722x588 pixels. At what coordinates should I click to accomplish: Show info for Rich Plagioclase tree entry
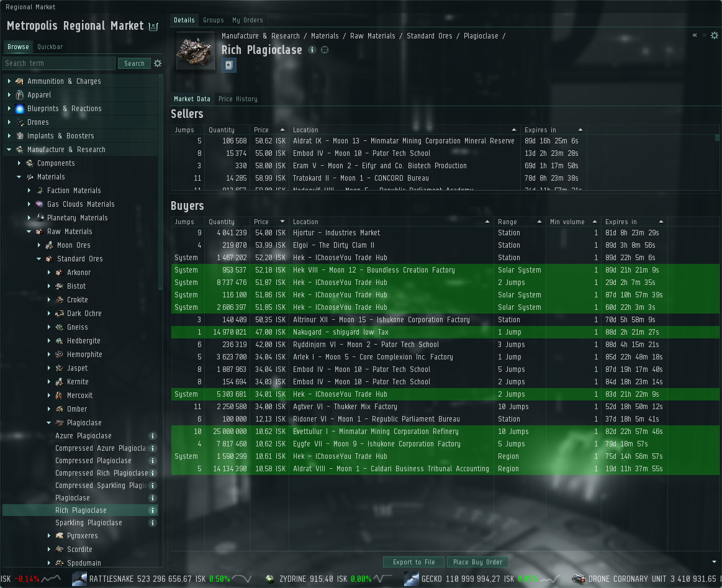pos(153,510)
